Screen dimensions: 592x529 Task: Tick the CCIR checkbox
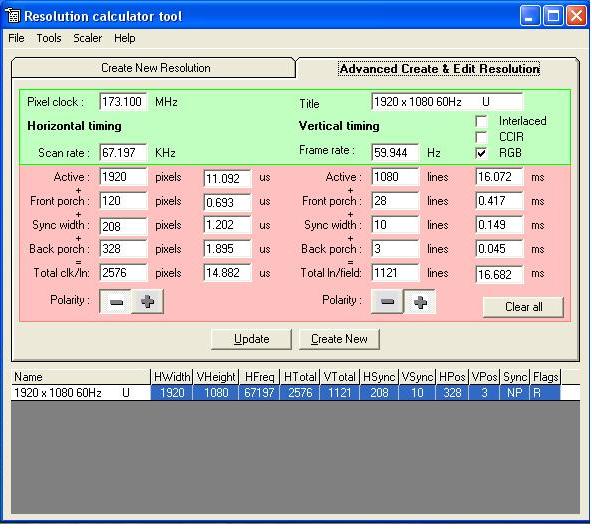coord(481,137)
